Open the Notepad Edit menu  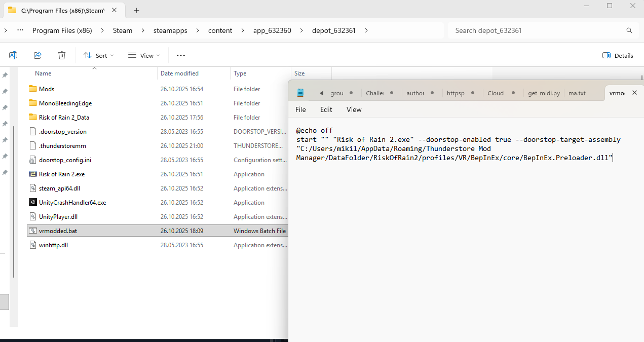coord(326,109)
